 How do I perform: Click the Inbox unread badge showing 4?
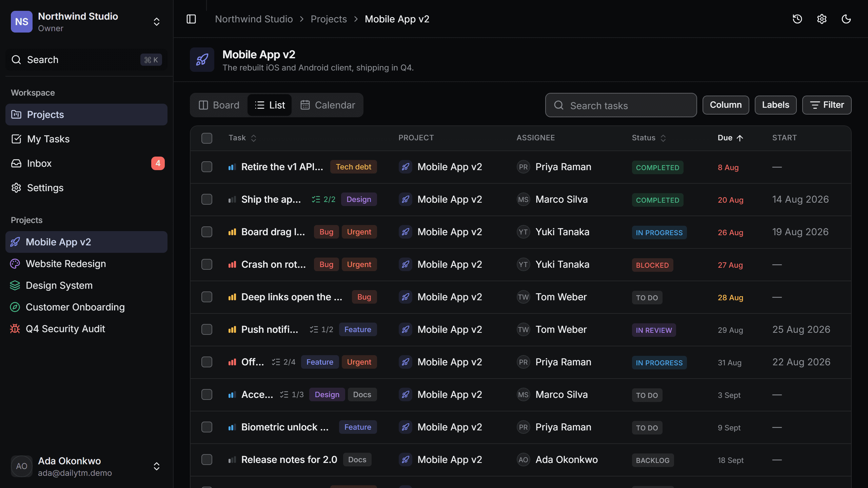(x=158, y=163)
